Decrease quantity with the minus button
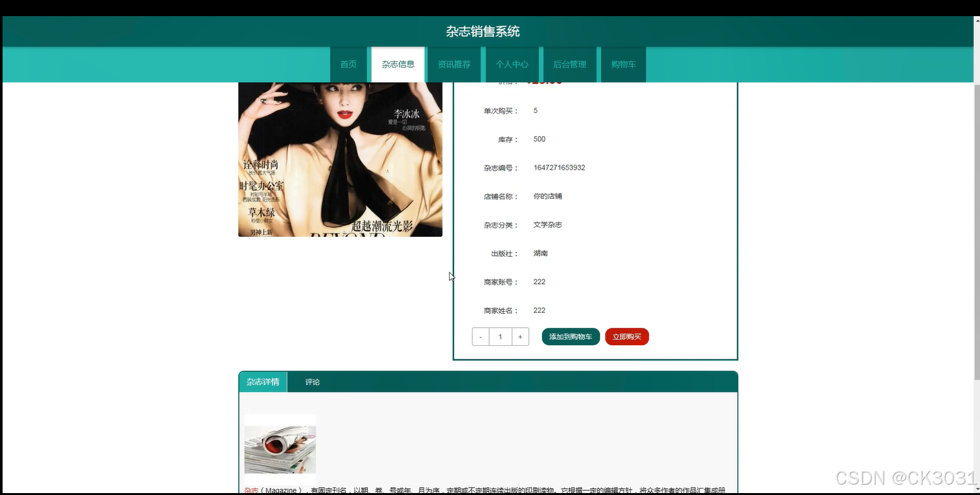This screenshot has height=495, width=980. 481,337
